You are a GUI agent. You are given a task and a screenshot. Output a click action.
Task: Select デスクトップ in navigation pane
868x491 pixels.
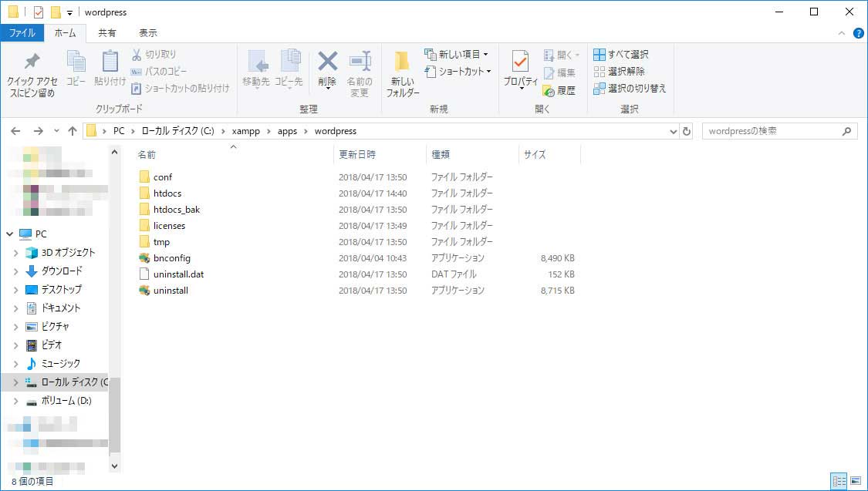pyautogui.click(x=61, y=290)
